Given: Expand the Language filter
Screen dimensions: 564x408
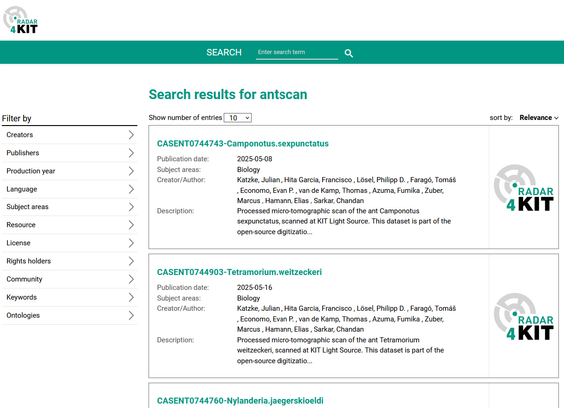Looking at the screenshot, I should (69, 189).
